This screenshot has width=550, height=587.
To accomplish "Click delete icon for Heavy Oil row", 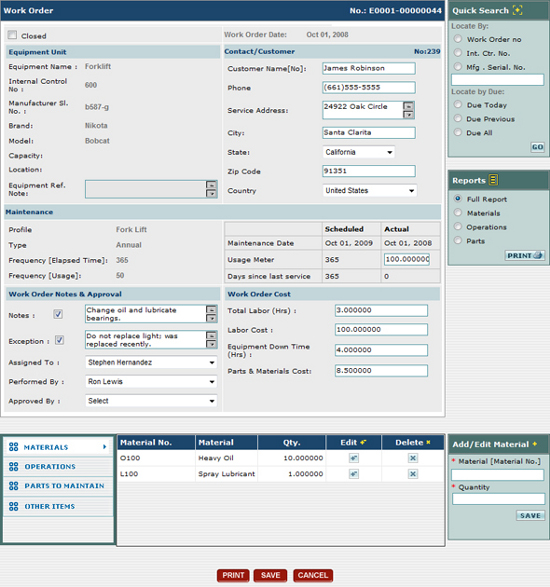I will pyautogui.click(x=413, y=458).
